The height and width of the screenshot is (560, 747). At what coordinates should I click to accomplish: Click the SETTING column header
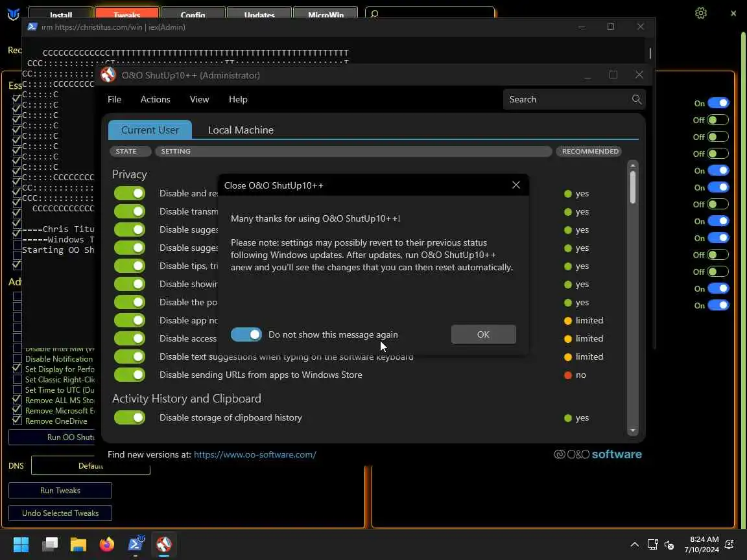[353, 152]
